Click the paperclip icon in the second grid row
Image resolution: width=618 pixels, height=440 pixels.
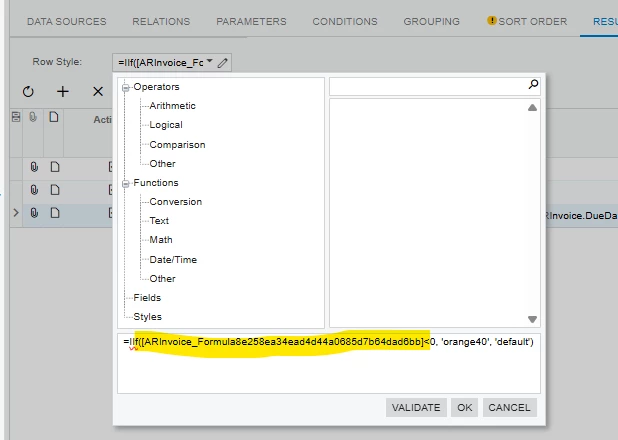point(34,190)
